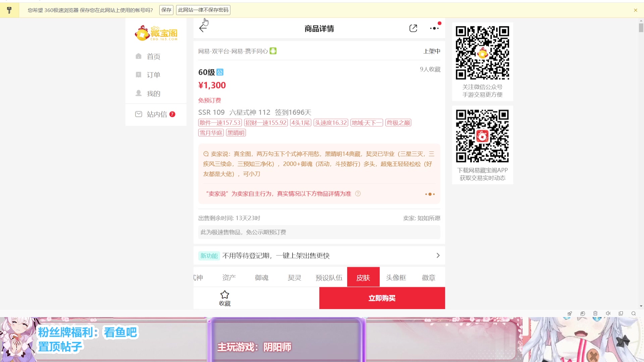Open 订单 in the sidebar
Image resolution: width=644 pixels, height=362 pixels.
point(154,75)
